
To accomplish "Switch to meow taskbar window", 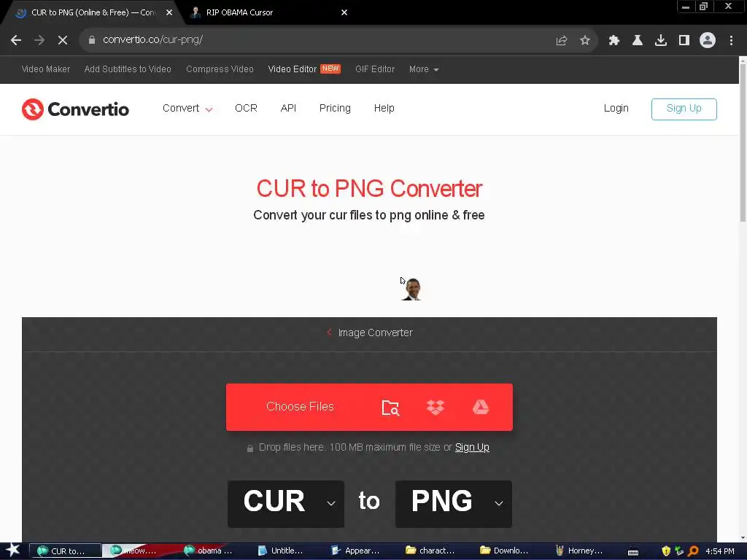I will click(x=139, y=551).
